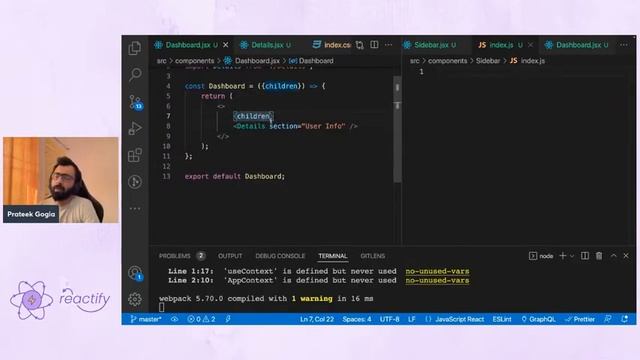Open the Accounts menu icon

pos(135,273)
